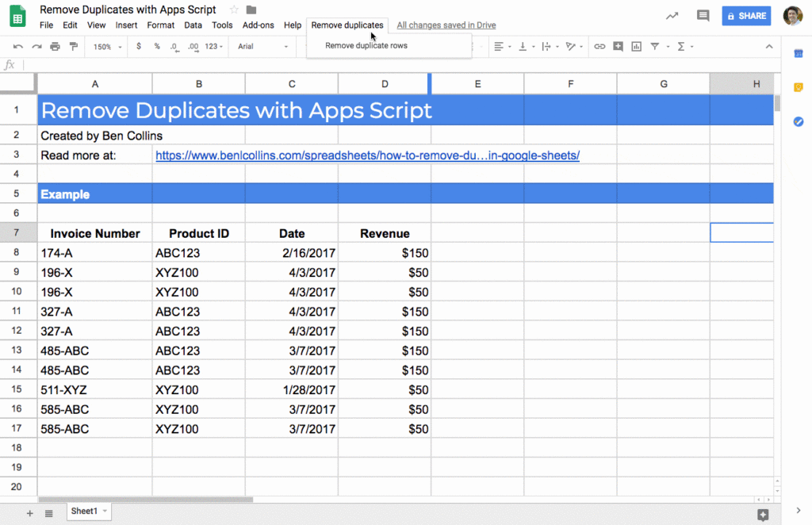Open the Add-ons menu
This screenshot has width=812, height=525.
tap(258, 25)
